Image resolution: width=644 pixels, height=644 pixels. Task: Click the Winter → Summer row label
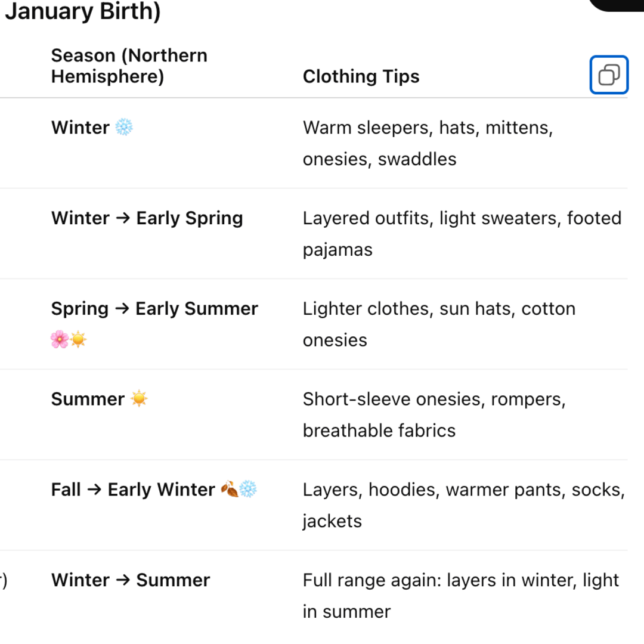[131, 580]
